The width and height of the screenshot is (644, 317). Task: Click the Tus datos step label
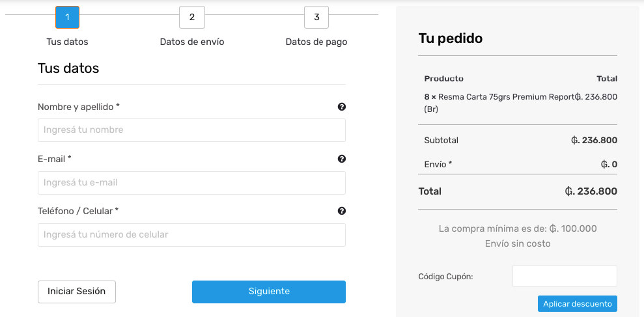67,42
